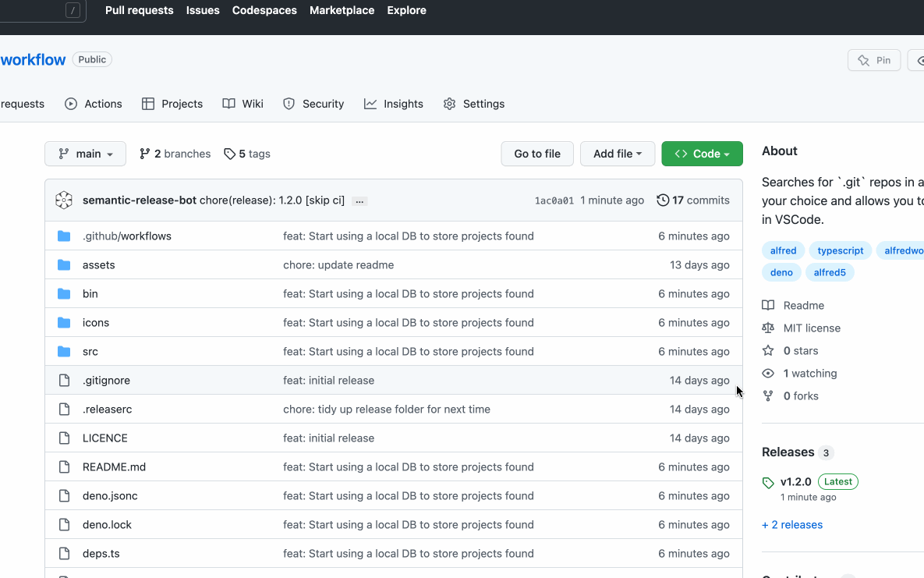Click the slash search shortcut icon
This screenshot has height=578, width=924.
(73, 10)
